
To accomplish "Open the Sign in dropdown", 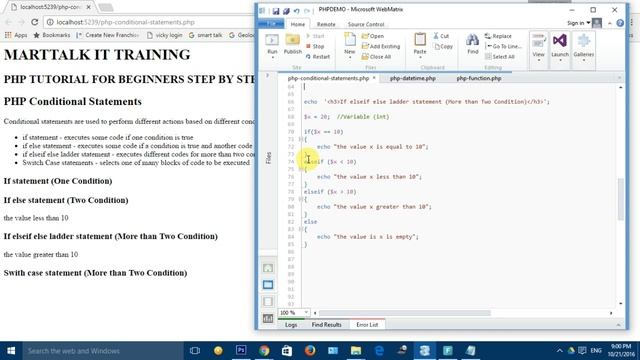I will [x=579, y=23].
